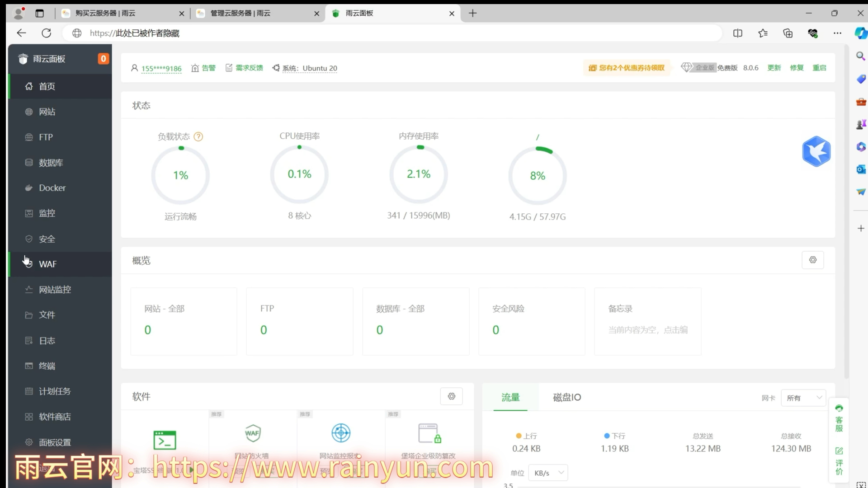
Task: Click the 2.1% memory usage gauge
Action: click(419, 174)
